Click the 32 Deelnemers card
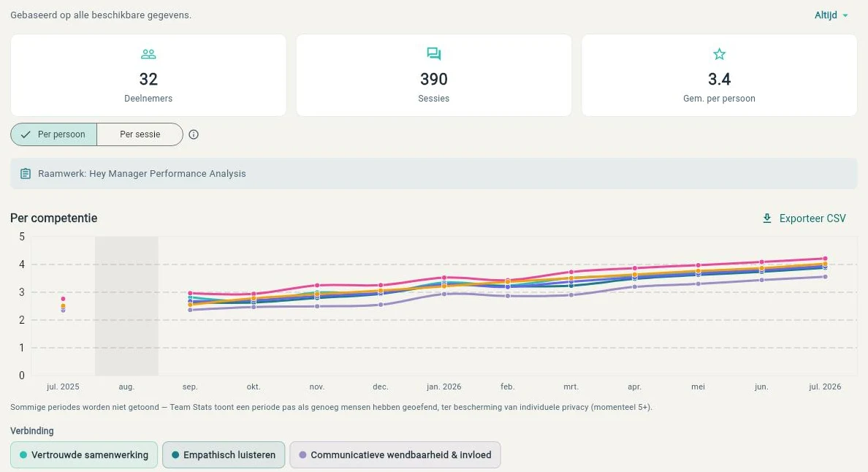 148,75
